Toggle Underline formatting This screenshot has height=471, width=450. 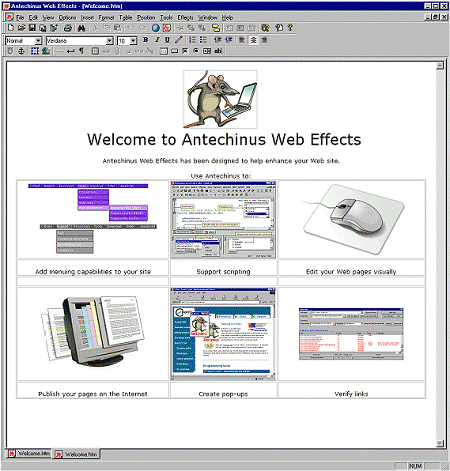167,40
